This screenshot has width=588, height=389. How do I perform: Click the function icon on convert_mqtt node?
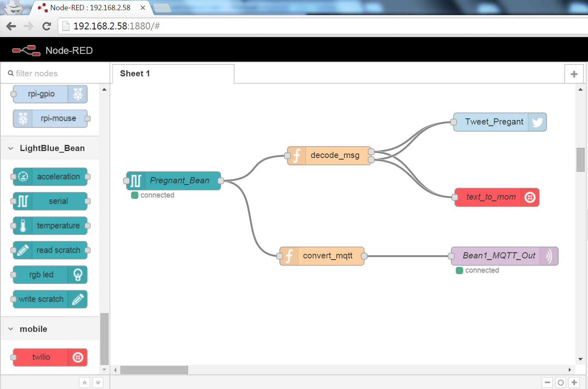click(x=289, y=256)
